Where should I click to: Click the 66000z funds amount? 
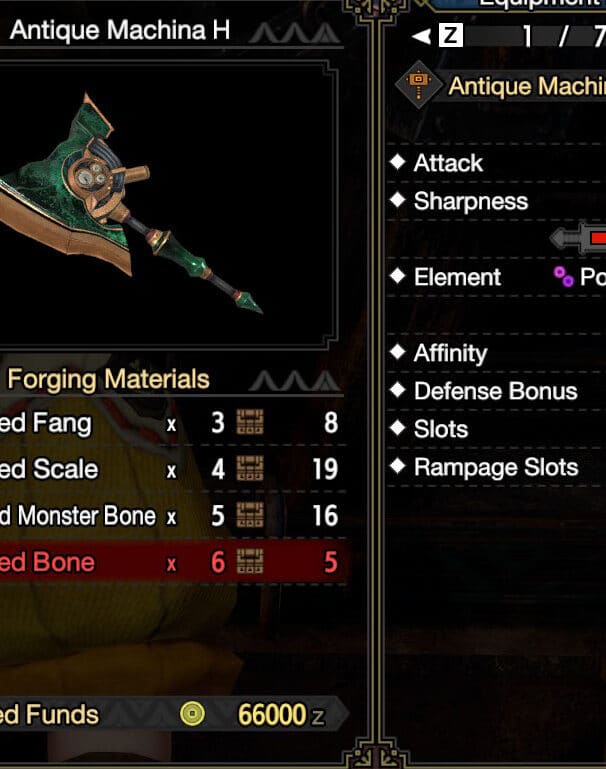pos(281,715)
